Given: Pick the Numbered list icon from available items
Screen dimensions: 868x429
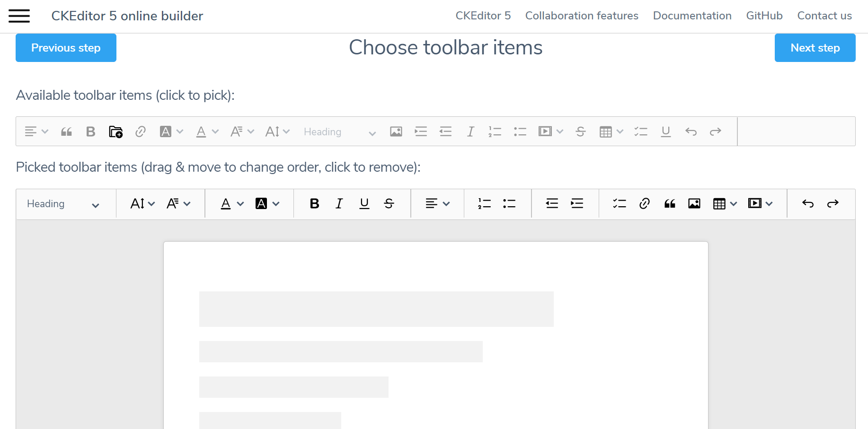Looking at the screenshot, I should point(495,131).
